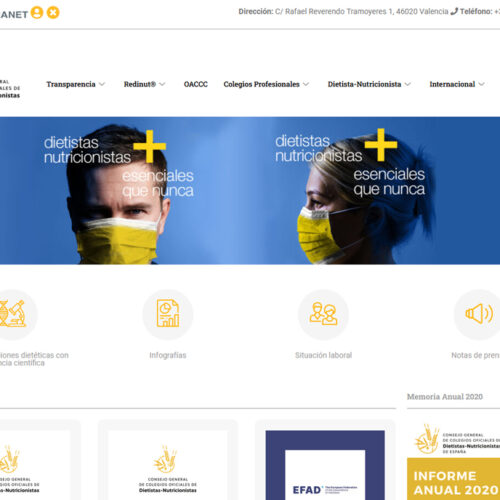Click the Situación laboral text link
Screen dimensions: 500x500
[x=323, y=355]
